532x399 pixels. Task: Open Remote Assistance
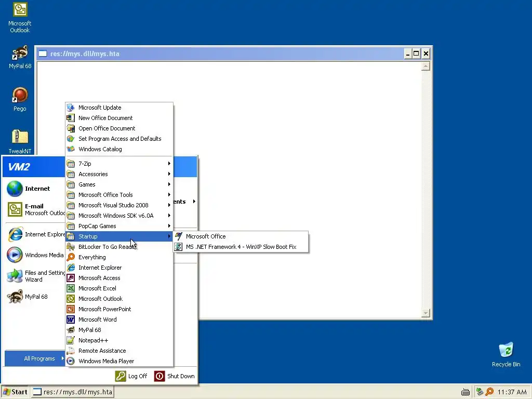119,351
